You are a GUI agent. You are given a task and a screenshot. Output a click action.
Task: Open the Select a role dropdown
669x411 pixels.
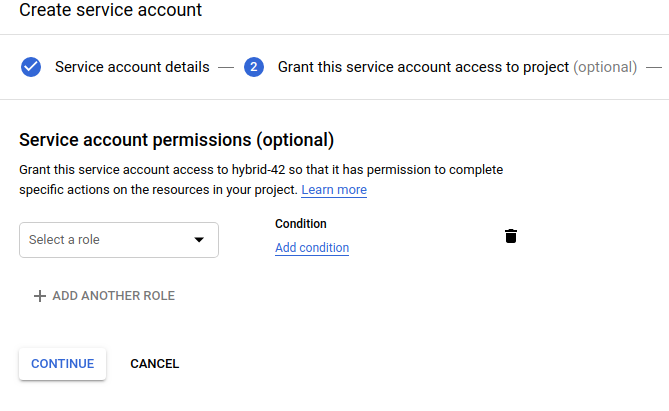pos(118,240)
